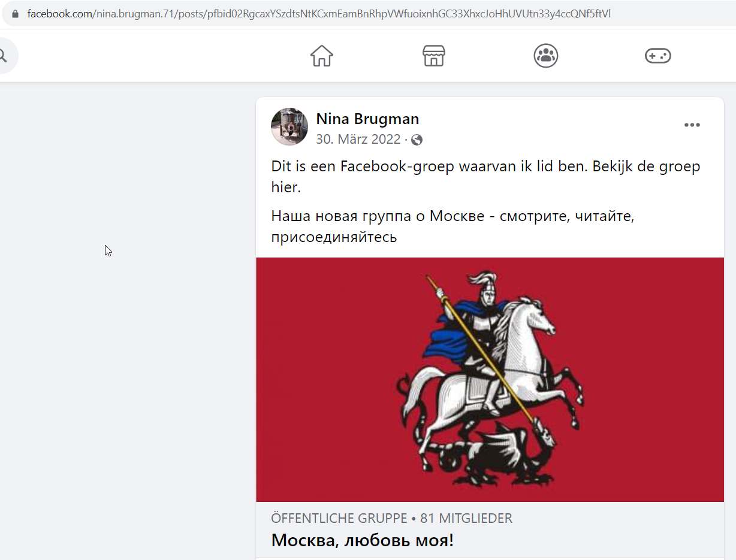Open the Gaming tab

coord(658,56)
